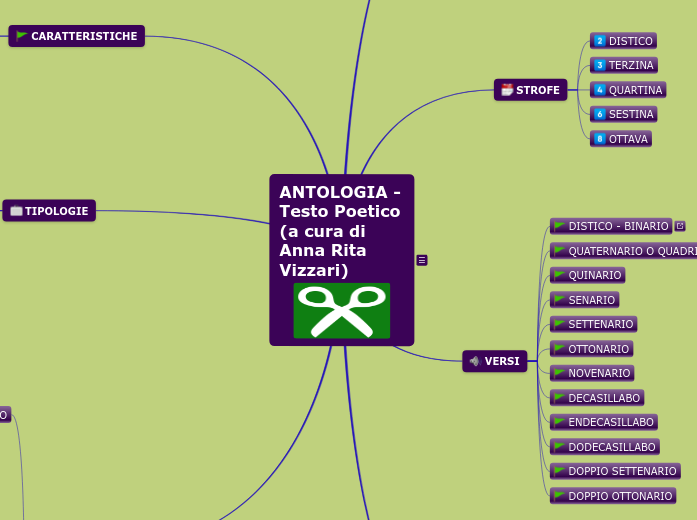Screen dimensions: 697x520
Task: Select the TIPOLOGIE label
Action: [56, 211]
